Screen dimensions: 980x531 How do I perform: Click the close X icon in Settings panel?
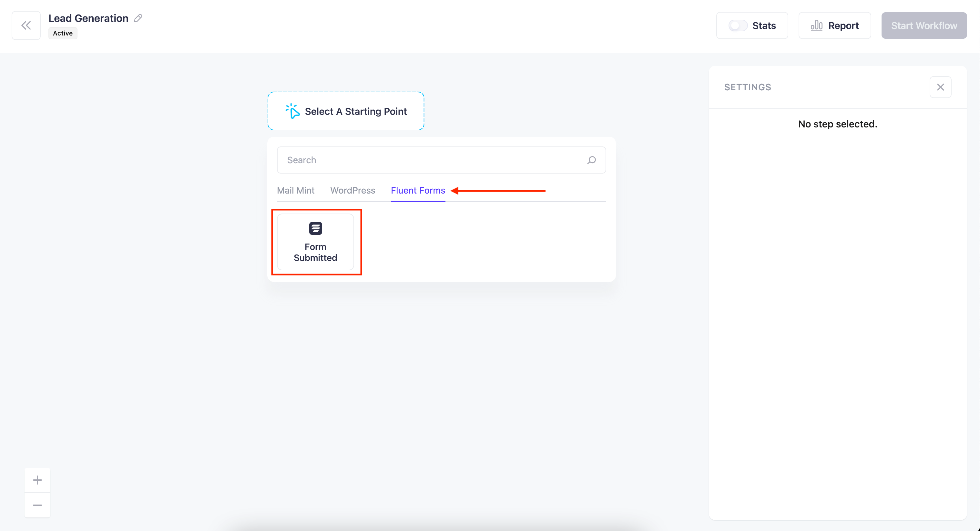coord(941,87)
